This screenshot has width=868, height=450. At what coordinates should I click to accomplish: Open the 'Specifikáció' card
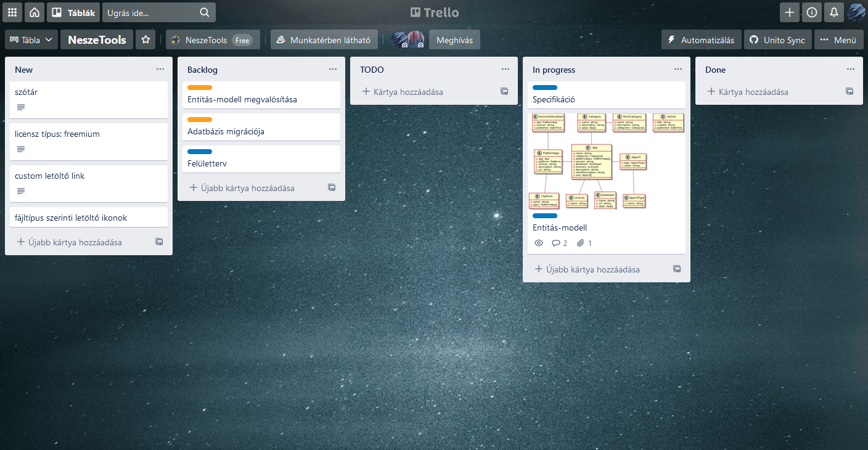tap(607, 95)
